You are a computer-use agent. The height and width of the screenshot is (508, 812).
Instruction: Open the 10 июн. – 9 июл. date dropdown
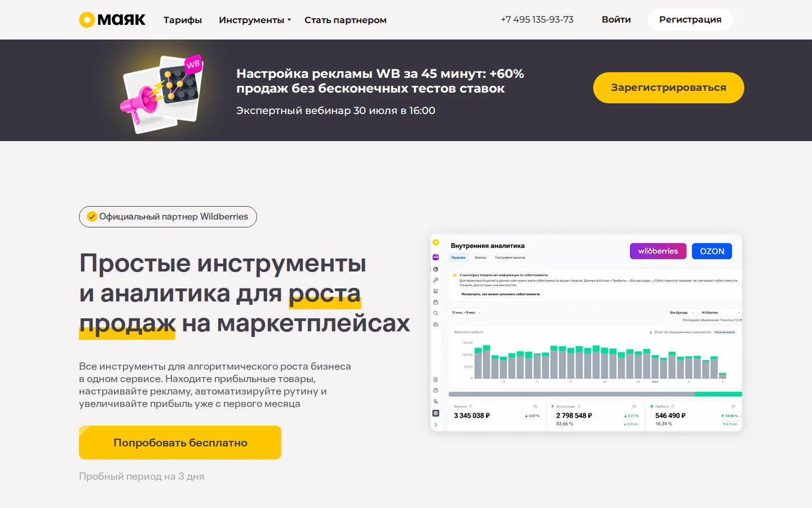click(466, 313)
